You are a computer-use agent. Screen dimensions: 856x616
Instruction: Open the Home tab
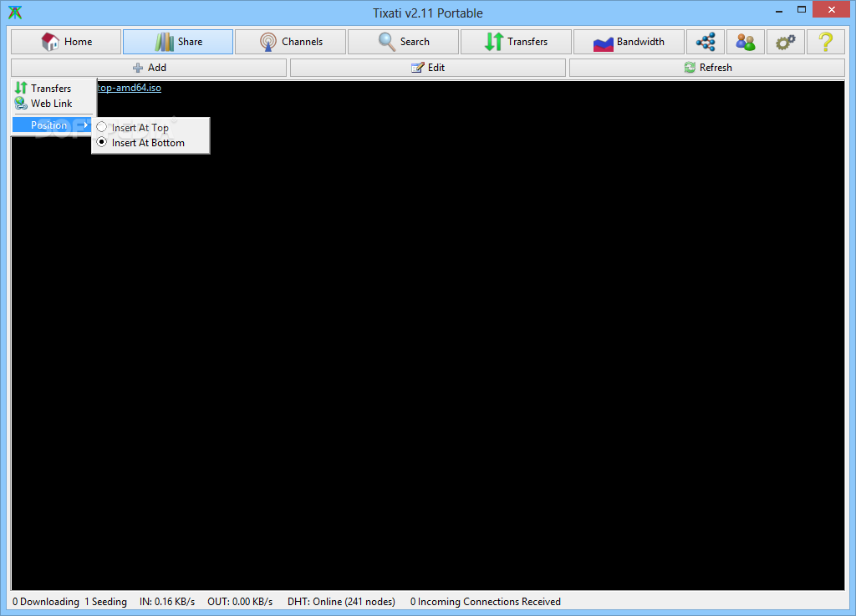coord(66,42)
